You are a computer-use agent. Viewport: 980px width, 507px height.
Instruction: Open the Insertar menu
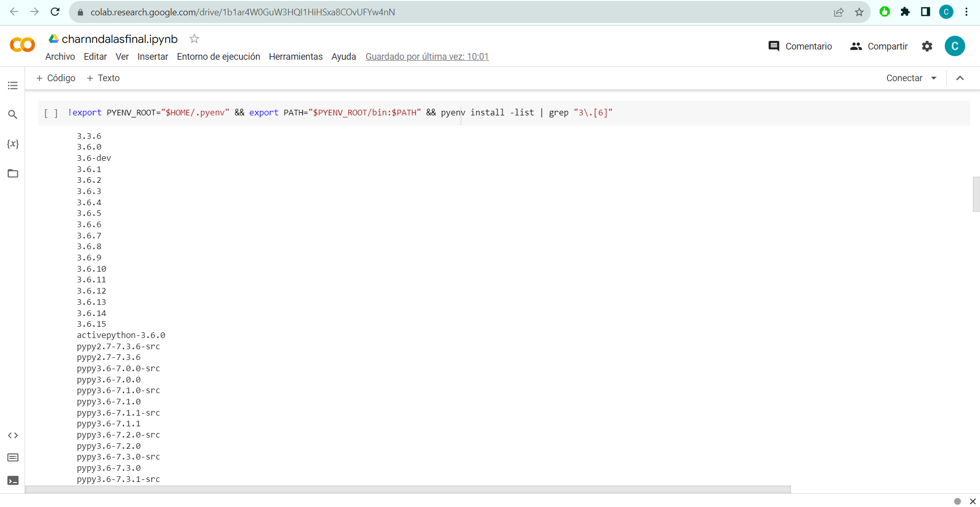click(153, 57)
